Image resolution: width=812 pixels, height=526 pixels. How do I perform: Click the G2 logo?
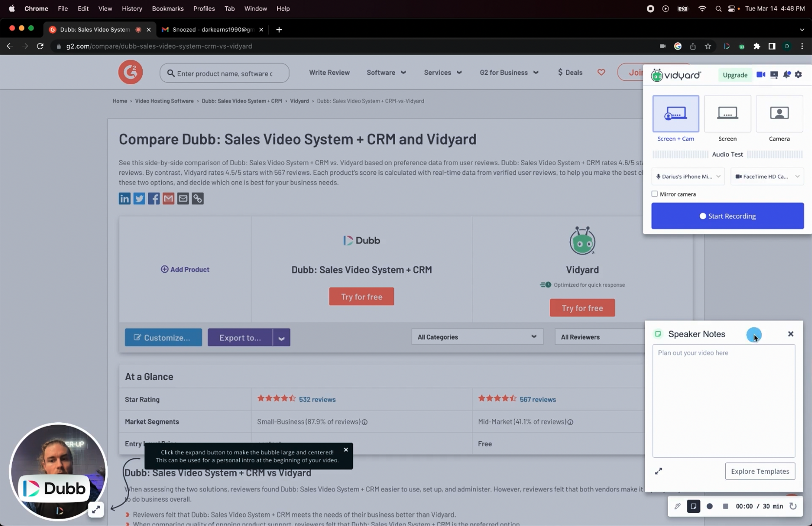tap(131, 72)
